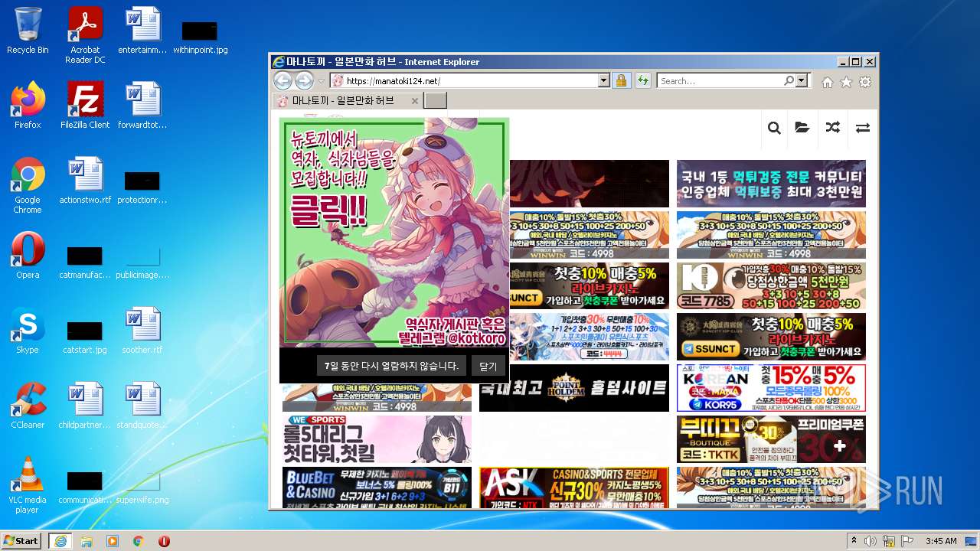Click the Opera taskbar icon
The height and width of the screenshot is (551, 980).
click(164, 541)
